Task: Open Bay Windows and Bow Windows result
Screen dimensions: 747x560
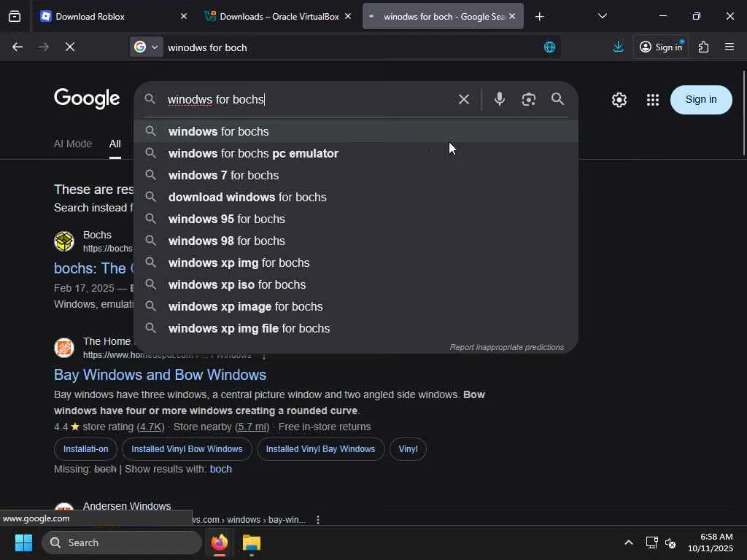Action: 160,375
